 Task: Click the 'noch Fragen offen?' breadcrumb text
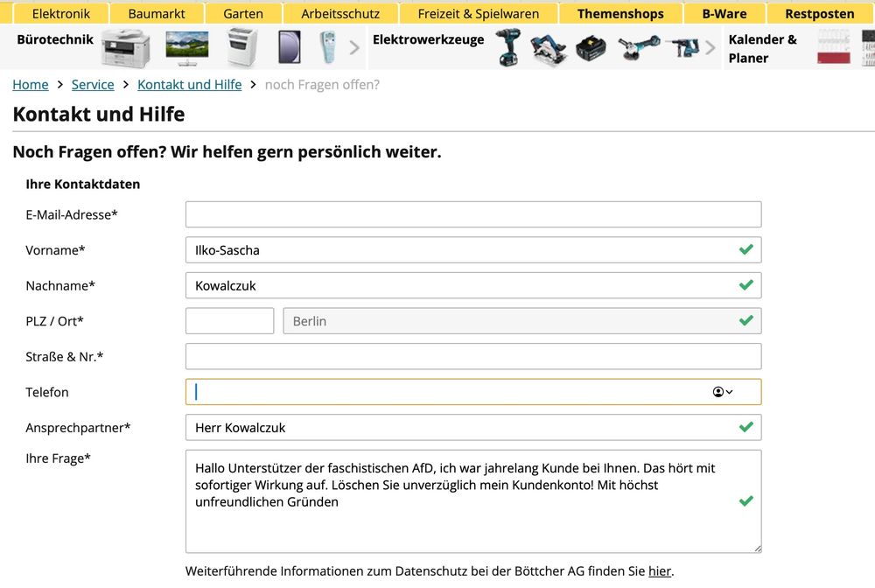point(322,84)
